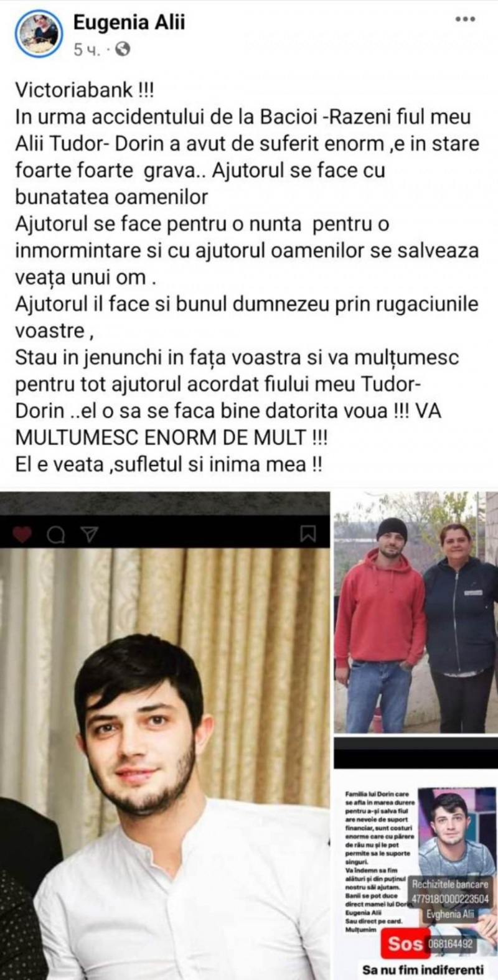498x980 pixels.
Task: Click the phone number 068164492 on flyer
Action: pyautogui.click(x=451, y=944)
